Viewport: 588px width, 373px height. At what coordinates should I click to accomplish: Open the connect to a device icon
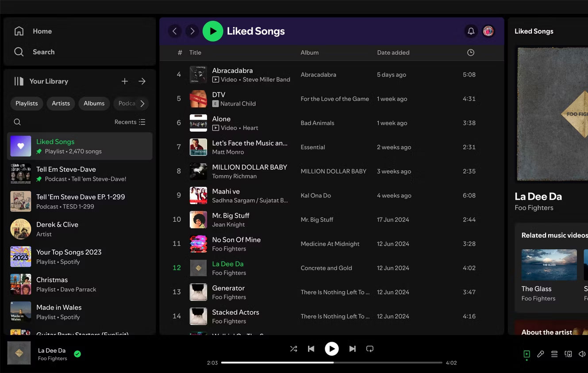pyautogui.click(x=568, y=354)
